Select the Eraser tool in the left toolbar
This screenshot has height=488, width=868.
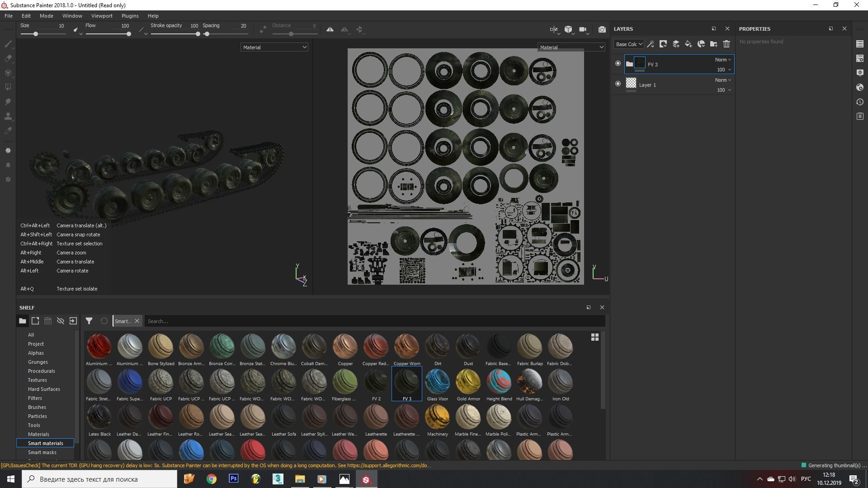click(8, 58)
